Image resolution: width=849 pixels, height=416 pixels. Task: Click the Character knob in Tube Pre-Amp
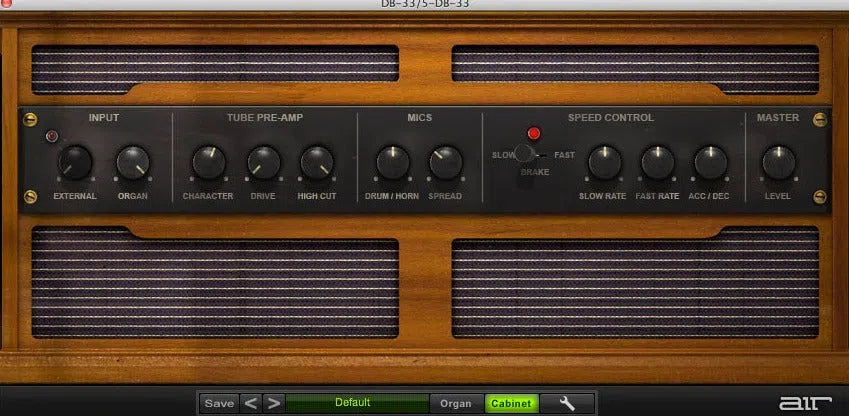pos(208,162)
